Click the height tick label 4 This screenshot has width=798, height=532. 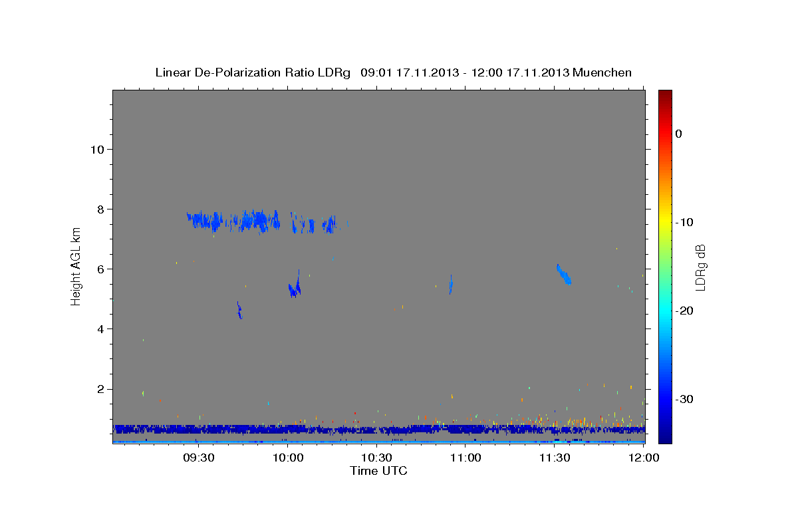click(x=100, y=329)
